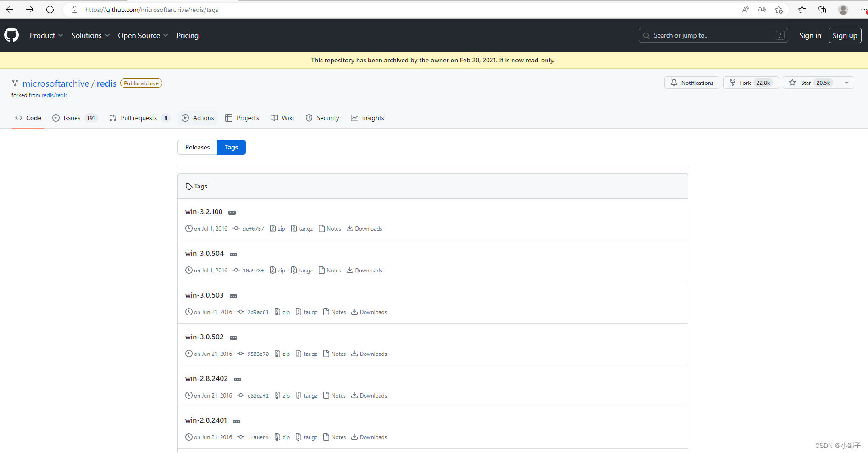The width and height of the screenshot is (868, 453).
Task: Go back with browser back arrow
Action: 10,9
